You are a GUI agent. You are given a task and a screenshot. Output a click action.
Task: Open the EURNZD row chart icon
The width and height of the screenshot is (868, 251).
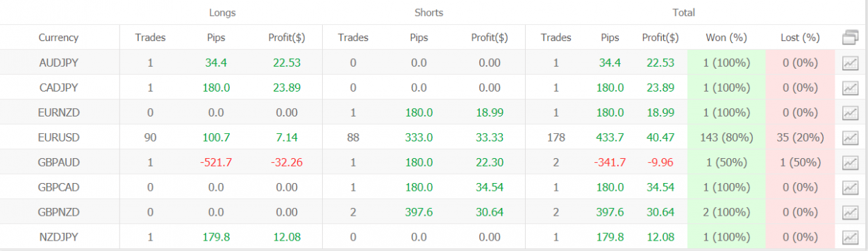[850, 113]
